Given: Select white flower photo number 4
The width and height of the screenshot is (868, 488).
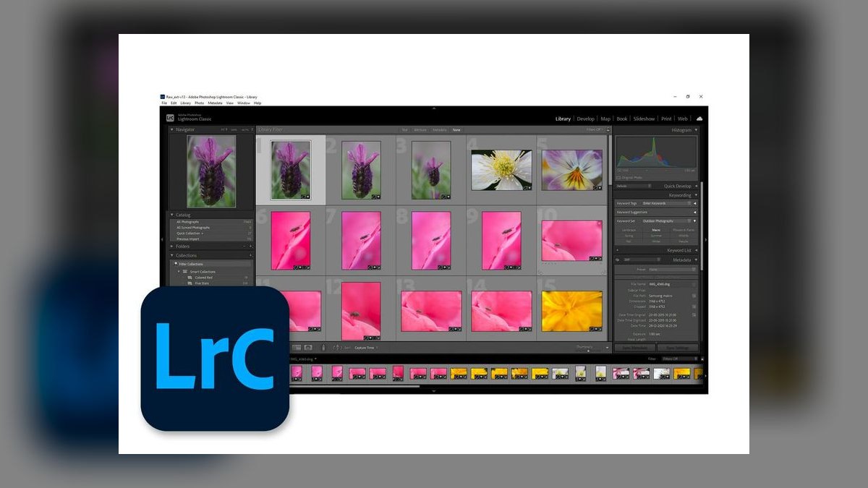Looking at the screenshot, I should [x=501, y=170].
